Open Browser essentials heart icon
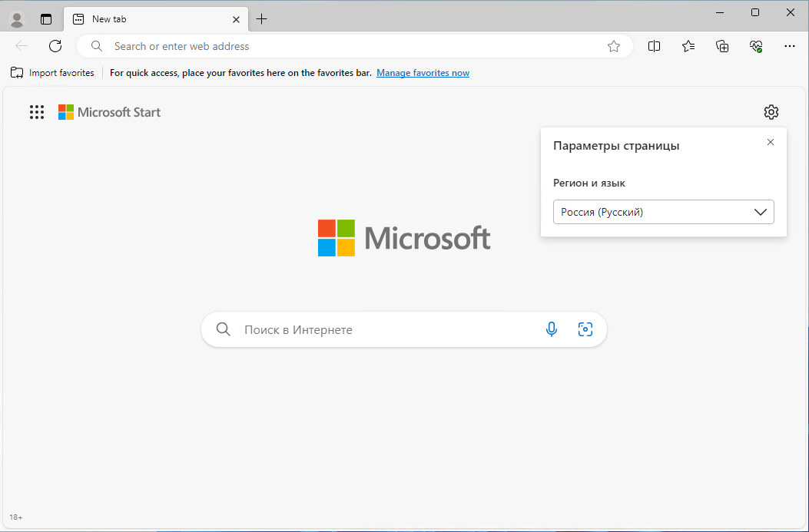Image resolution: width=809 pixels, height=532 pixels. pyautogui.click(x=756, y=46)
